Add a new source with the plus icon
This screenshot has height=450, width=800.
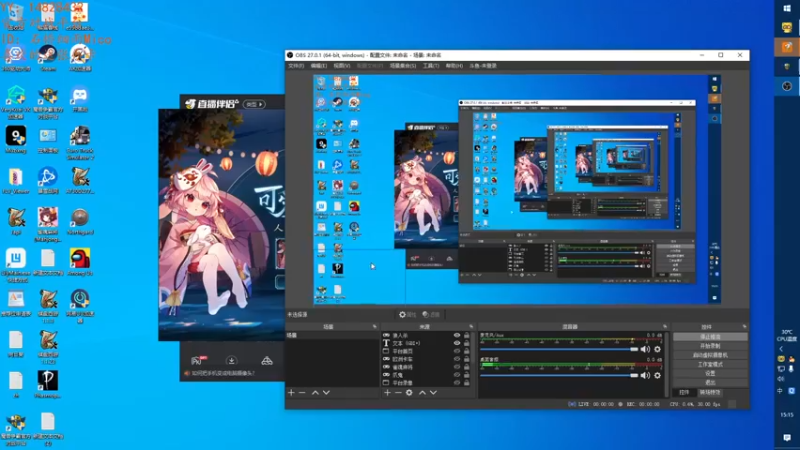coord(387,392)
